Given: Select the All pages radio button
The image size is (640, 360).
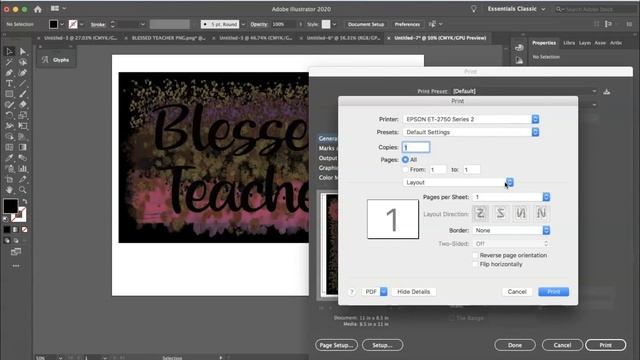Looking at the screenshot, I should pos(405,160).
